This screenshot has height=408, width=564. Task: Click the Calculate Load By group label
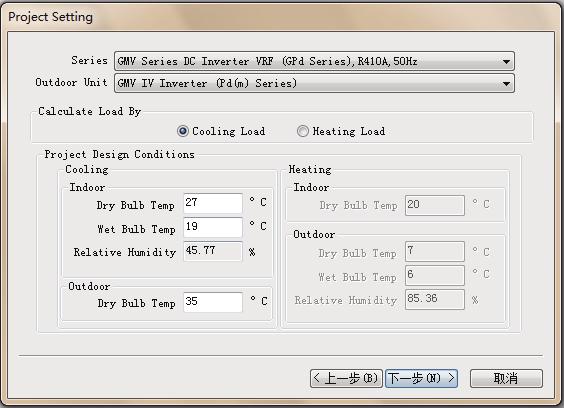click(x=90, y=112)
